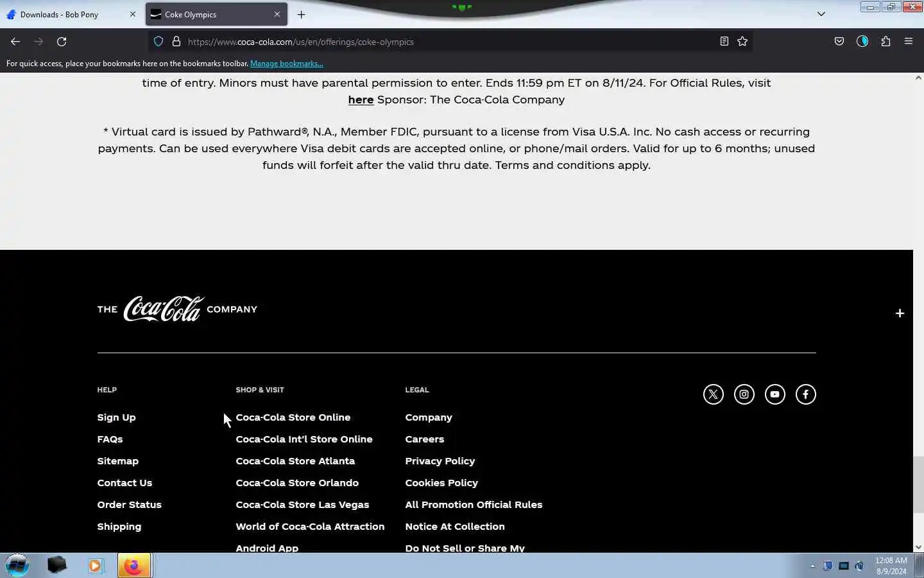Reload the Coke Olympics page
Screen dimensions: 924x578
(62, 42)
